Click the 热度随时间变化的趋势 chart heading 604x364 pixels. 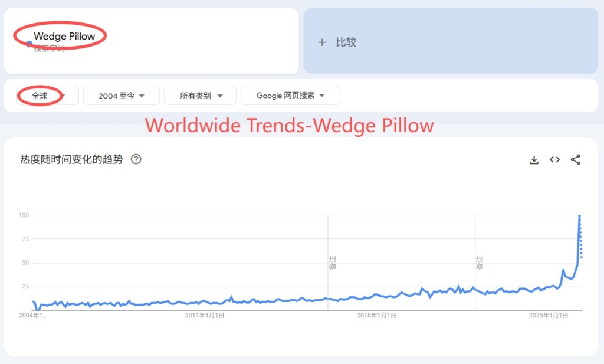pos(71,159)
